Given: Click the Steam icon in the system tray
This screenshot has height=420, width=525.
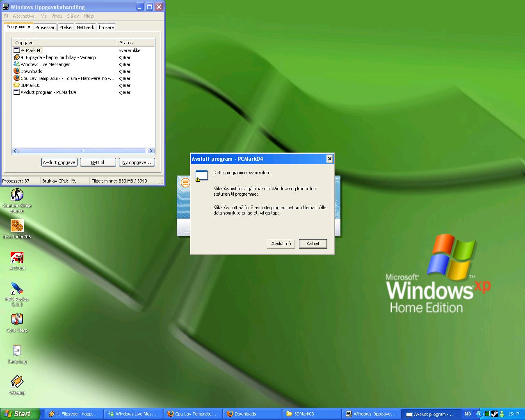Looking at the screenshot, I should click(x=494, y=414).
